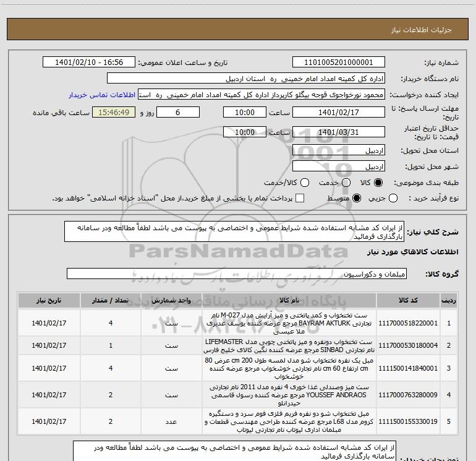Click the unit cell عدد in row 5
This screenshot has height=461, width=476.
click(171, 421)
